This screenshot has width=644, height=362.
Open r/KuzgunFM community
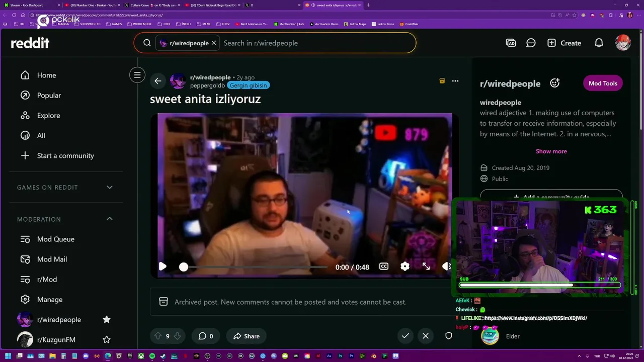pos(56,340)
